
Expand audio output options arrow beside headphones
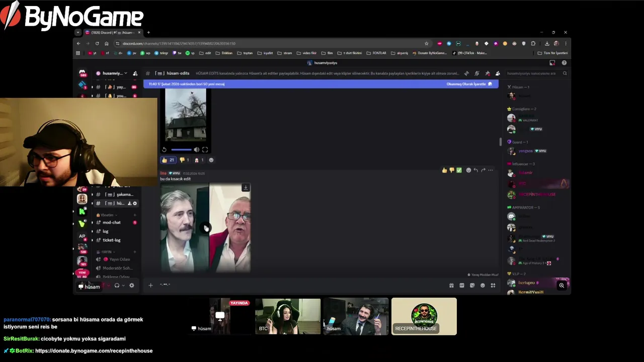pos(123,286)
